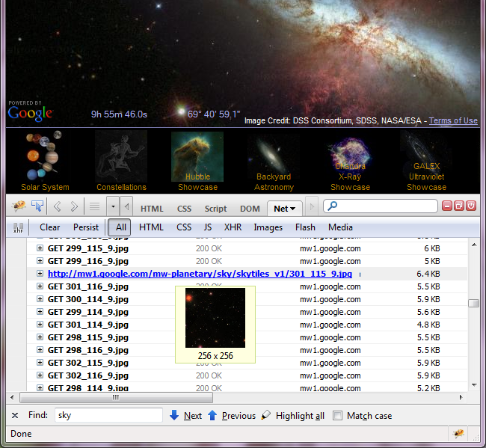Toggle the Persist option in Net panel
The width and height of the screenshot is (486, 448).
86,227
